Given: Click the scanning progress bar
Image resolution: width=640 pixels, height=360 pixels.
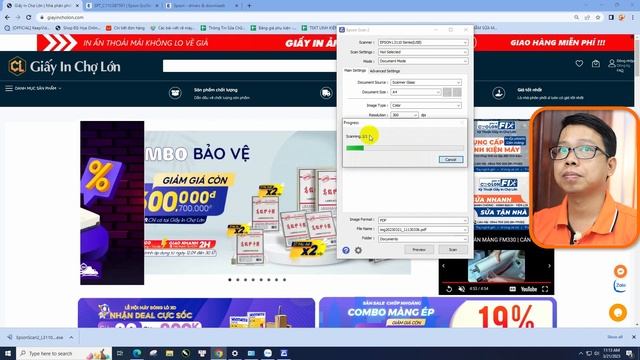Looking at the screenshot, I should (x=405, y=148).
